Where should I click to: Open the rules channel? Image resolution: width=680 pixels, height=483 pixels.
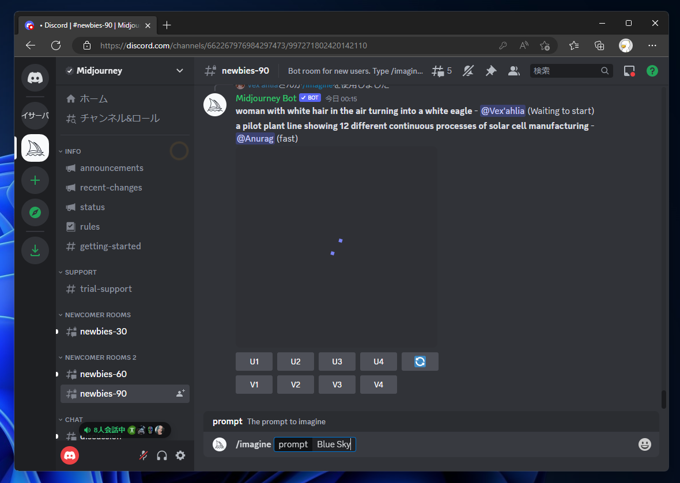pyautogui.click(x=125, y=226)
